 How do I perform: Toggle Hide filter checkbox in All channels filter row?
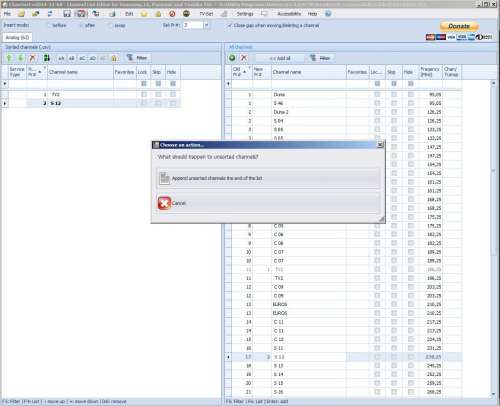coord(411,84)
